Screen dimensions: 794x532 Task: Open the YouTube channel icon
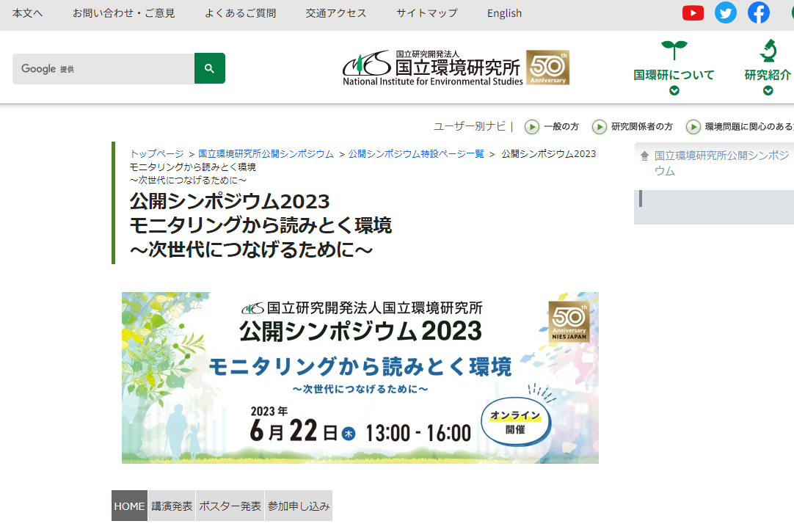pos(693,12)
